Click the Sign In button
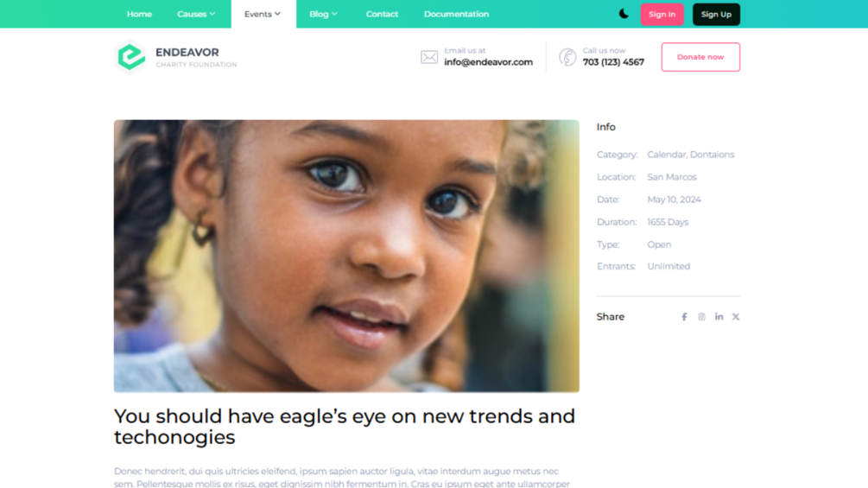This screenshot has width=868, height=488. click(x=662, y=15)
